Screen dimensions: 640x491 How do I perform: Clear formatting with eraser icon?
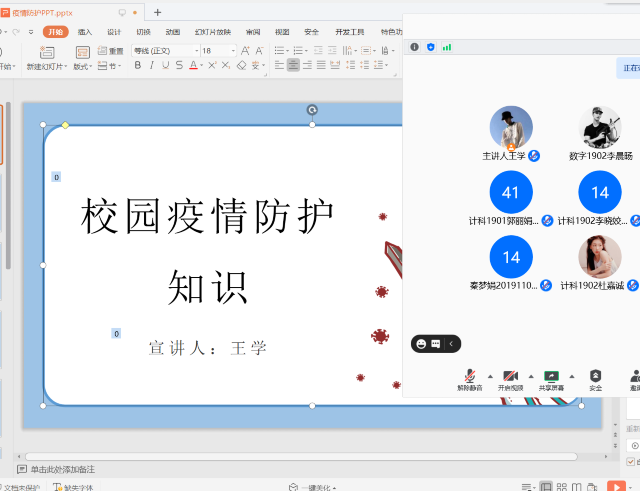(242, 65)
